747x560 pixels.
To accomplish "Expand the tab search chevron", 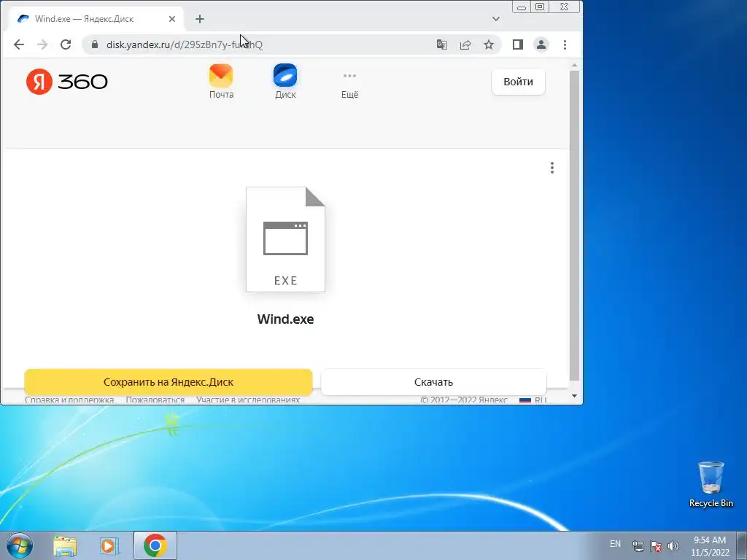I will coord(495,19).
